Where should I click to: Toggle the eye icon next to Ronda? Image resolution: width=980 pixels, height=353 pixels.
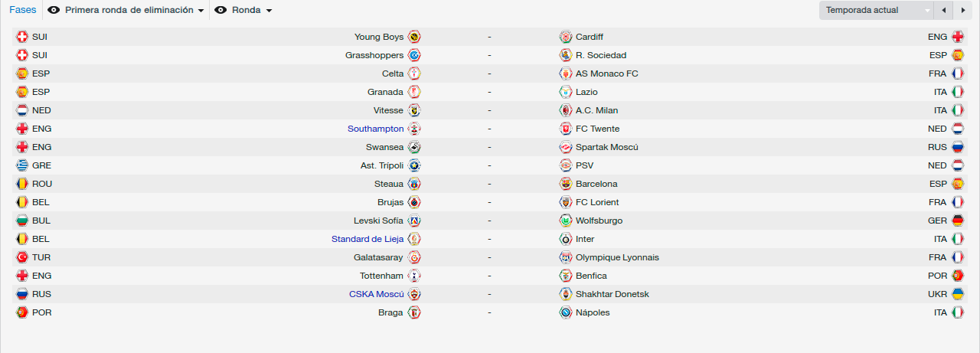(220, 11)
